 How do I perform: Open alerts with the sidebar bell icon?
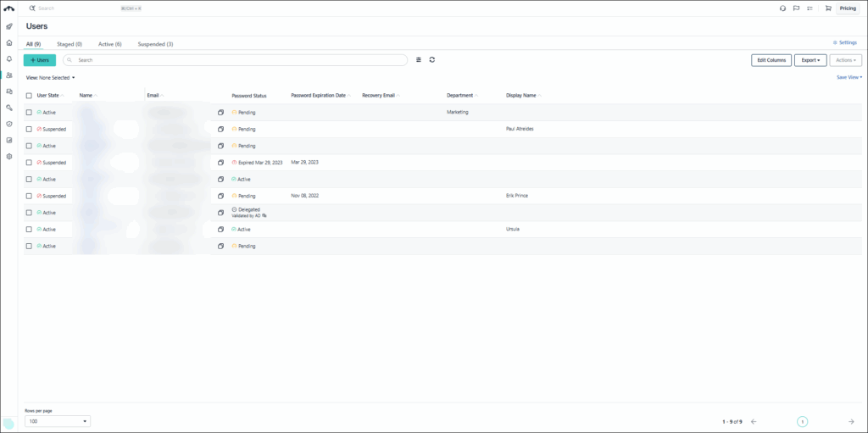coord(8,58)
